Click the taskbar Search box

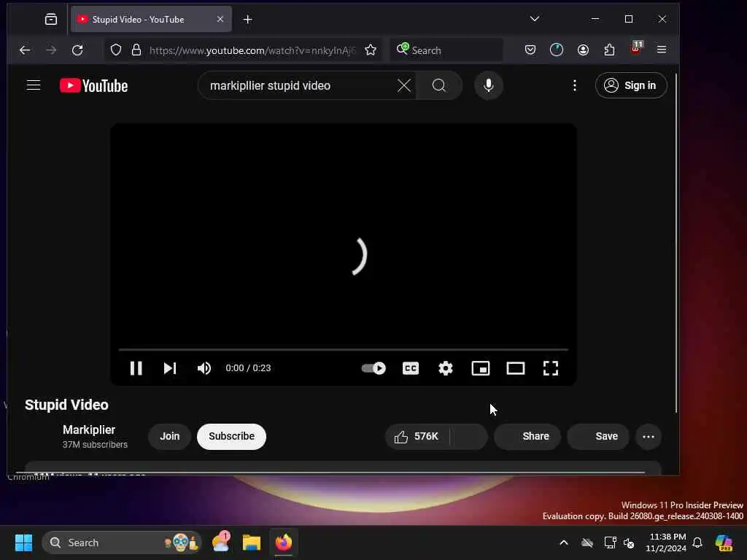122,542
